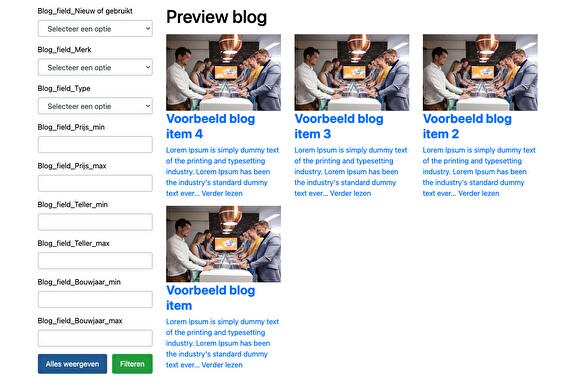The width and height of the screenshot is (576, 385).
Task: Open the last Voorbeeld blog item title
Action: (x=210, y=298)
